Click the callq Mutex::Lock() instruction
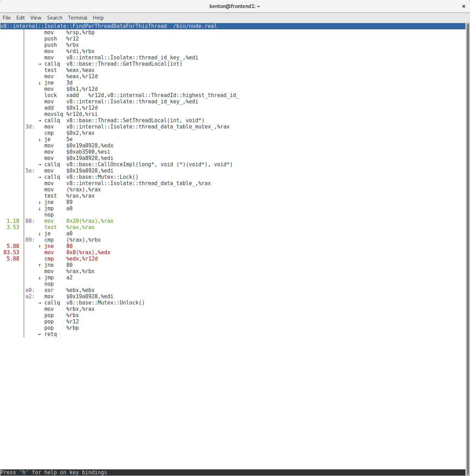 (91, 177)
